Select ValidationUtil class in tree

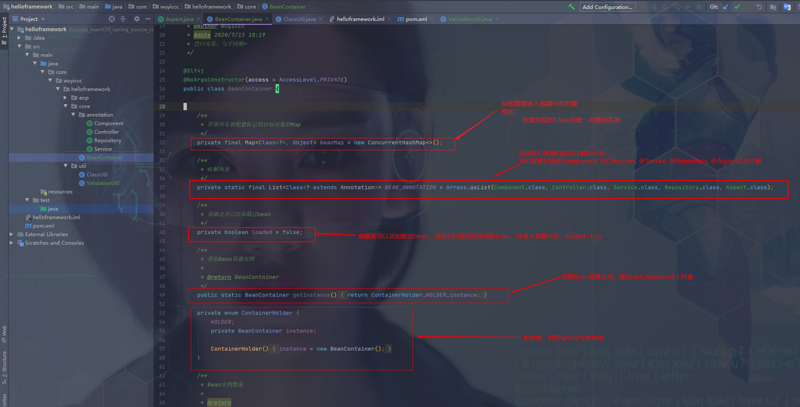(x=99, y=183)
